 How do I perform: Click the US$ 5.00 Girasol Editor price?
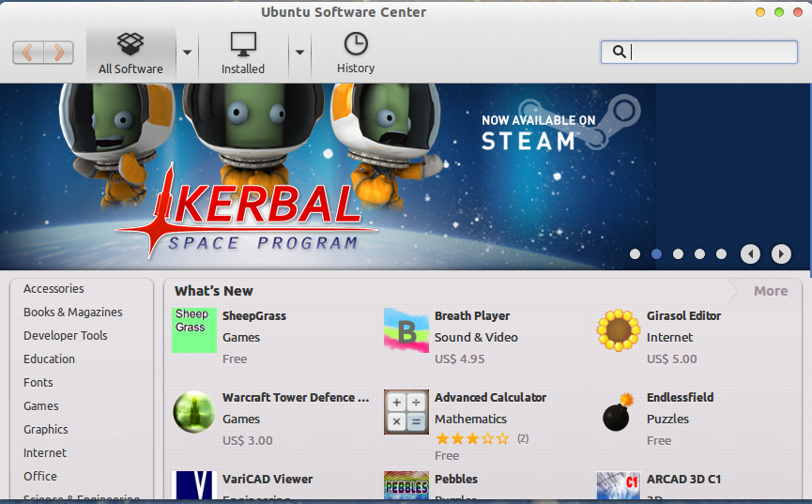point(672,359)
